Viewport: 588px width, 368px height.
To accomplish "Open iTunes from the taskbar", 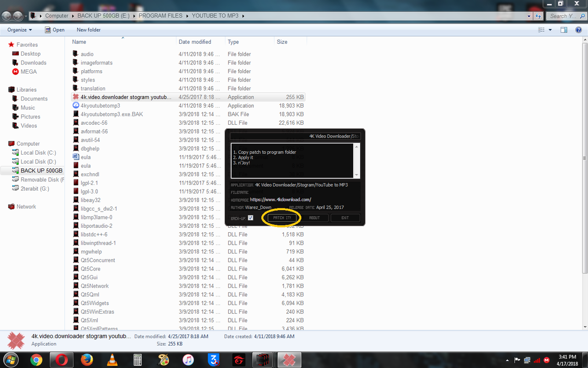I will pyautogui.click(x=187, y=360).
